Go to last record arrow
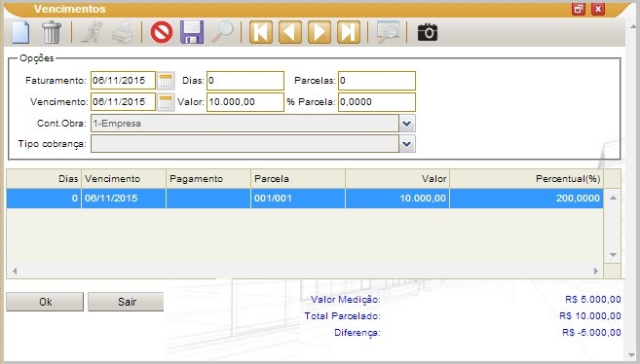 coord(349,32)
